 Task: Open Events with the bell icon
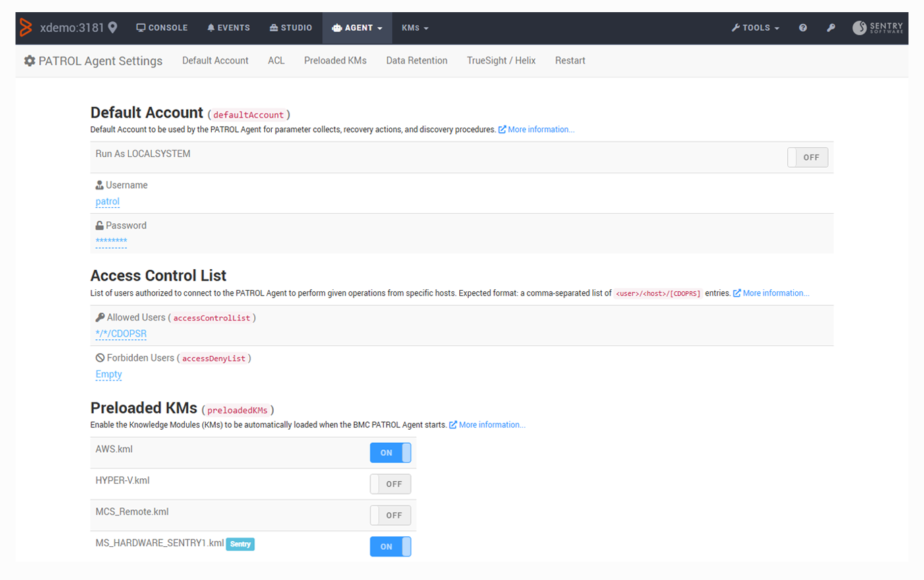(229, 28)
